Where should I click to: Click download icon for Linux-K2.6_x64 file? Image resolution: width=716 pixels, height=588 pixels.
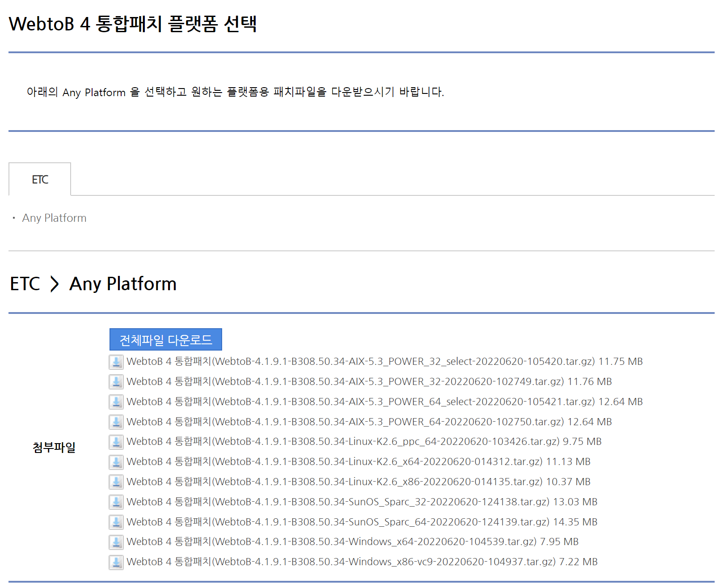point(116,462)
